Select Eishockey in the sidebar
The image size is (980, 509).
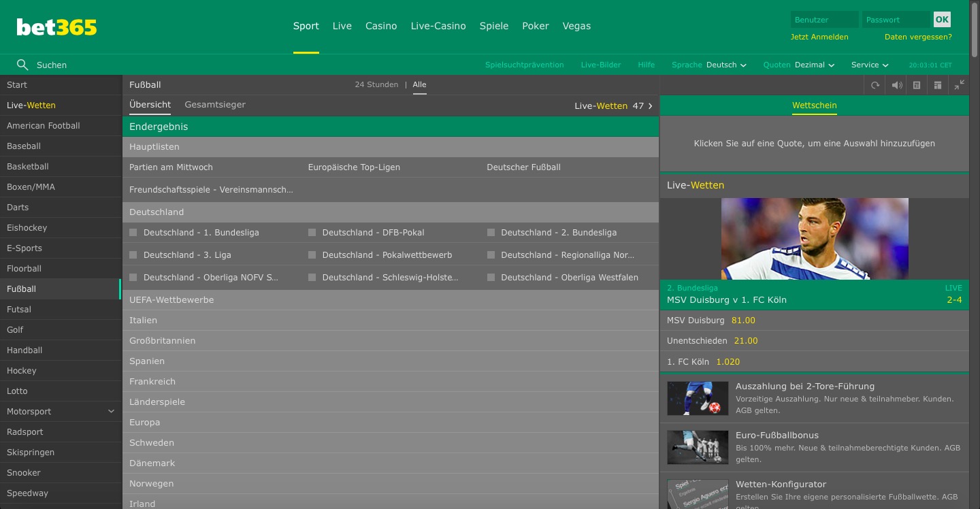[61, 228]
